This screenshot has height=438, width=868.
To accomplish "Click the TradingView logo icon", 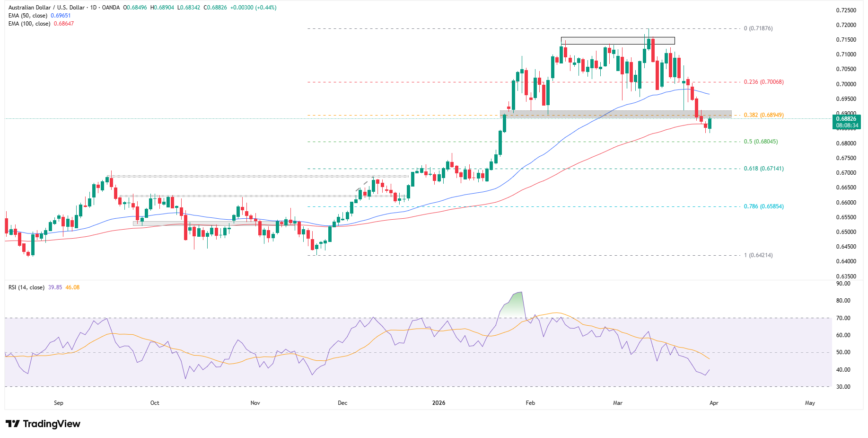I will click(13, 424).
